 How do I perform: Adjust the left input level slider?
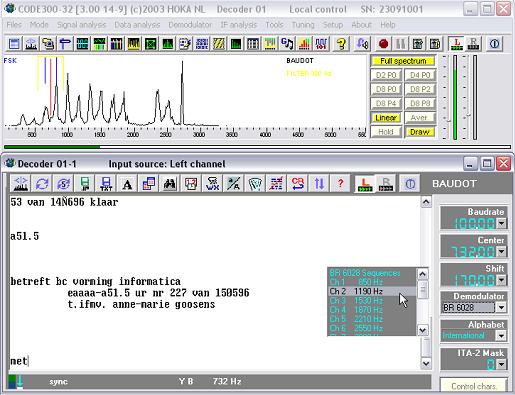click(449, 120)
